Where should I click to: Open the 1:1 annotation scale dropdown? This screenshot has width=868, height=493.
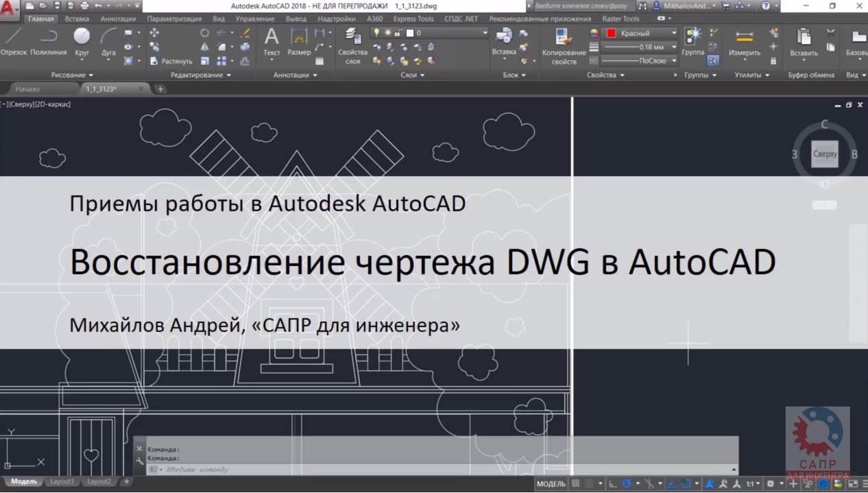[754, 483]
